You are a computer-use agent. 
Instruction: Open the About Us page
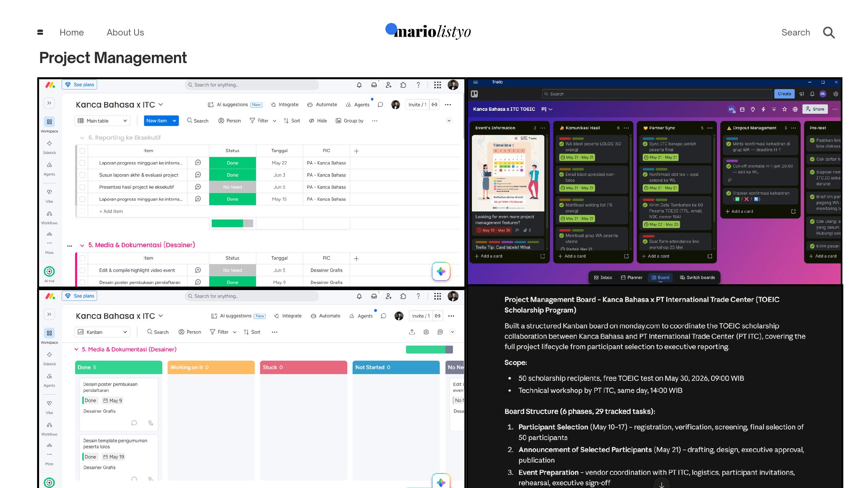tap(125, 32)
